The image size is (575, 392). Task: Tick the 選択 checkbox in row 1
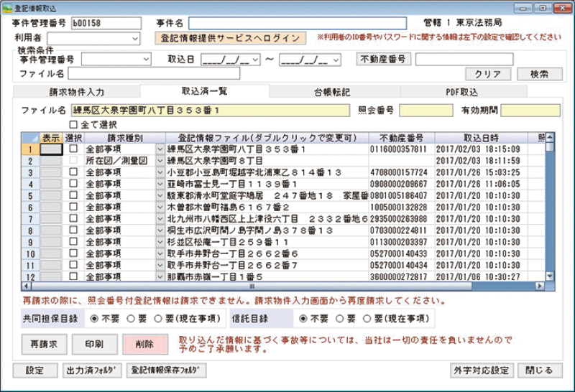pos(73,149)
